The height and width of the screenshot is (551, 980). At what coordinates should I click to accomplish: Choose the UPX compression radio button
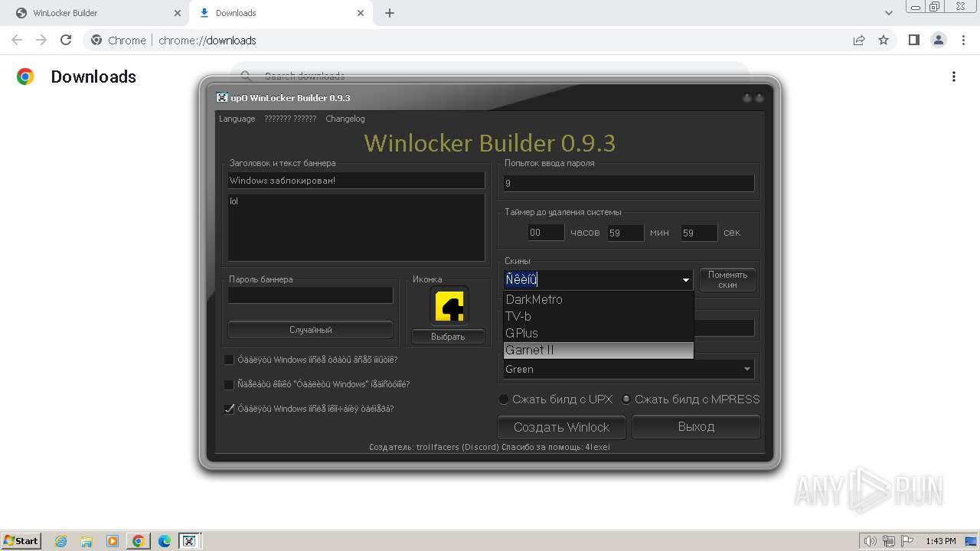click(x=504, y=399)
